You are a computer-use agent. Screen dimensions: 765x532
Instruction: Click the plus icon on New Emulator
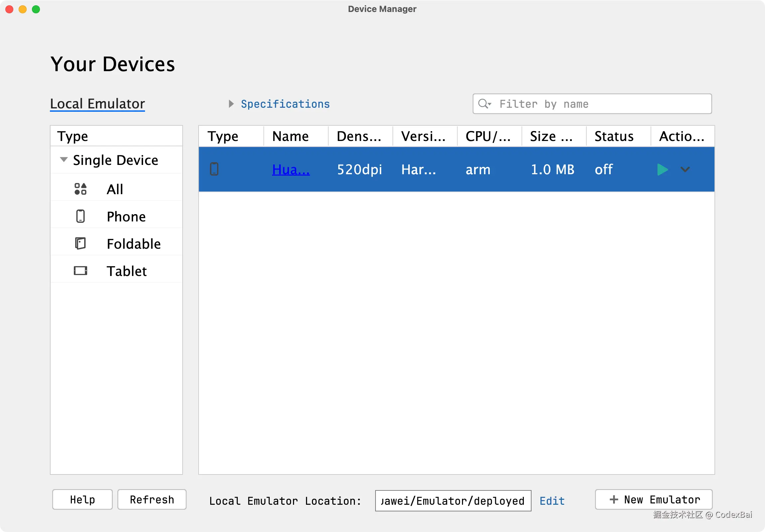coord(614,499)
